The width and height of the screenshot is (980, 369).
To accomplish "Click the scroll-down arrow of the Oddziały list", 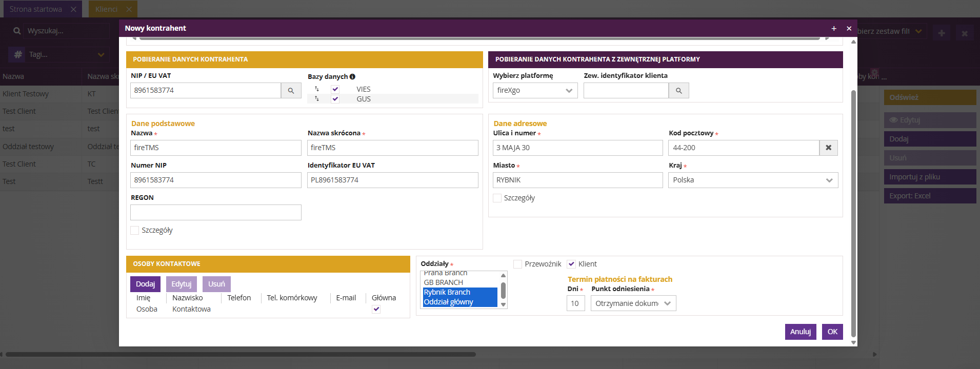I will [x=503, y=304].
